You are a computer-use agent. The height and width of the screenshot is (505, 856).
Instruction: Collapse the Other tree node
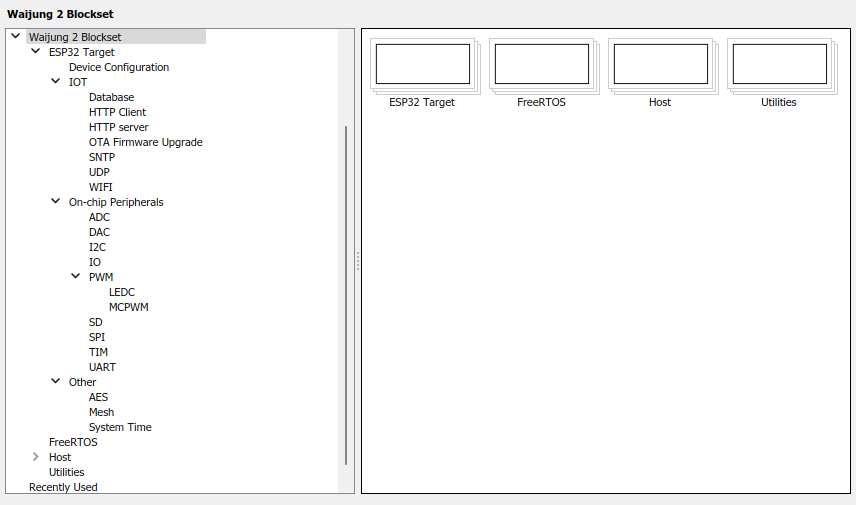[56, 381]
